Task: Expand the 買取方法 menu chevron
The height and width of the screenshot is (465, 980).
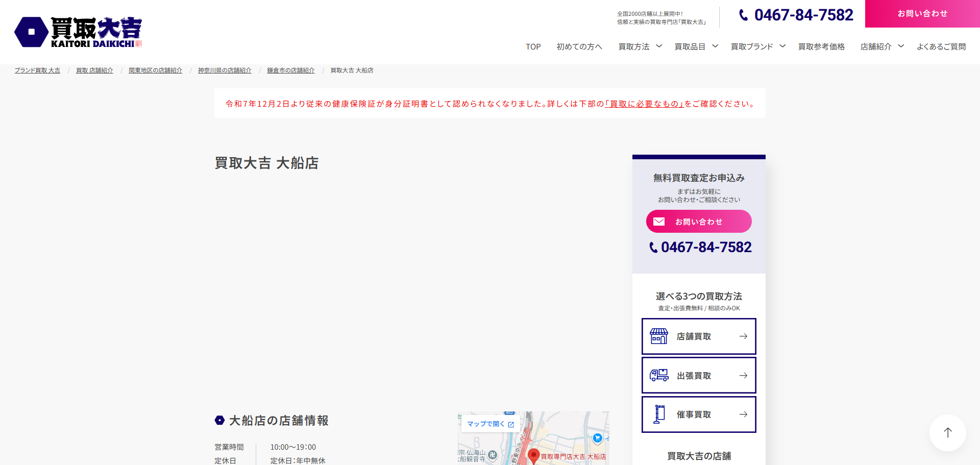Action: point(659,46)
